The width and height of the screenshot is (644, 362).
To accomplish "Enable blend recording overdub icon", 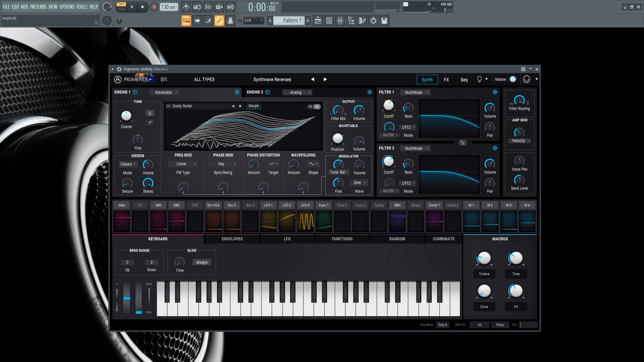I will click(219, 7).
